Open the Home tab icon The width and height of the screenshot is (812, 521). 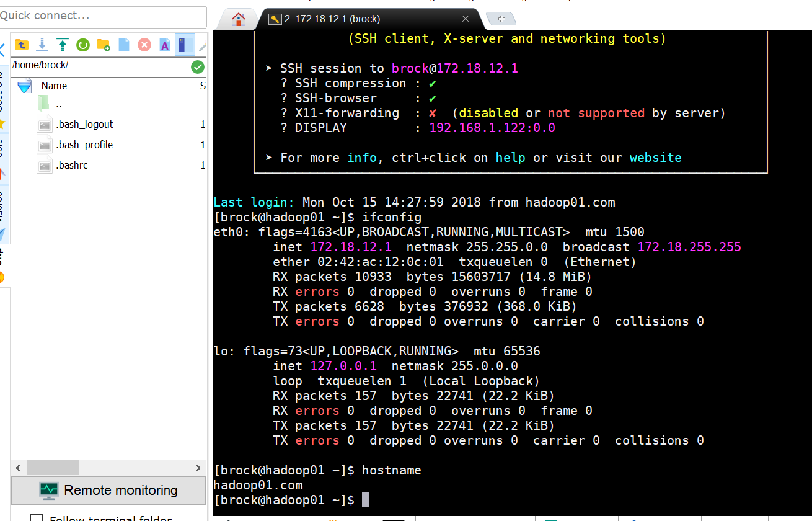(x=238, y=19)
